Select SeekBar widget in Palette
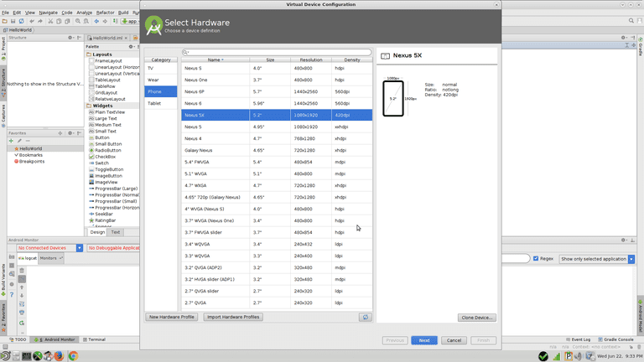This screenshot has height=362, width=644. click(101, 215)
